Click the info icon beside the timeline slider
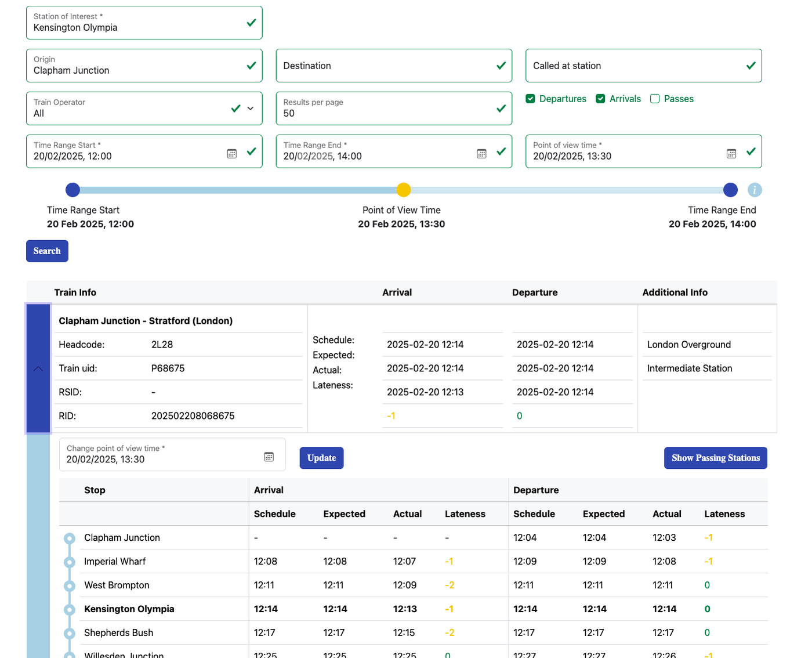The image size is (812, 658). click(755, 190)
